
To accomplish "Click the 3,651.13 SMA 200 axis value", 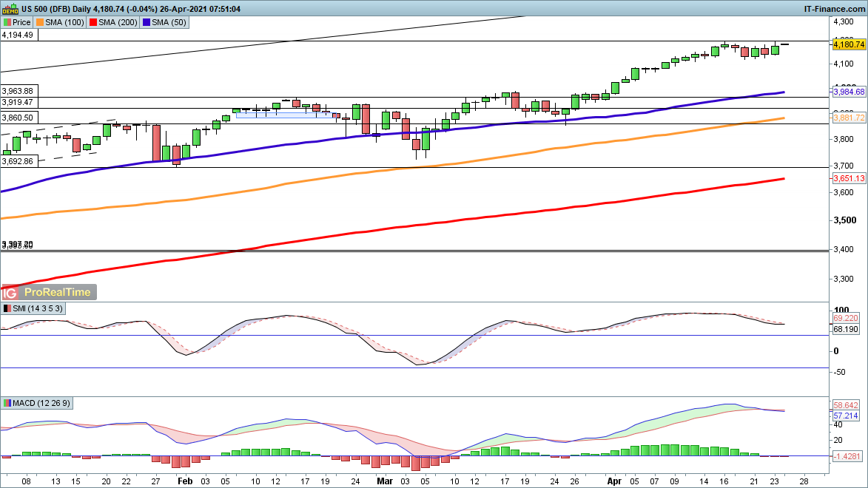I will click(x=849, y=179).
